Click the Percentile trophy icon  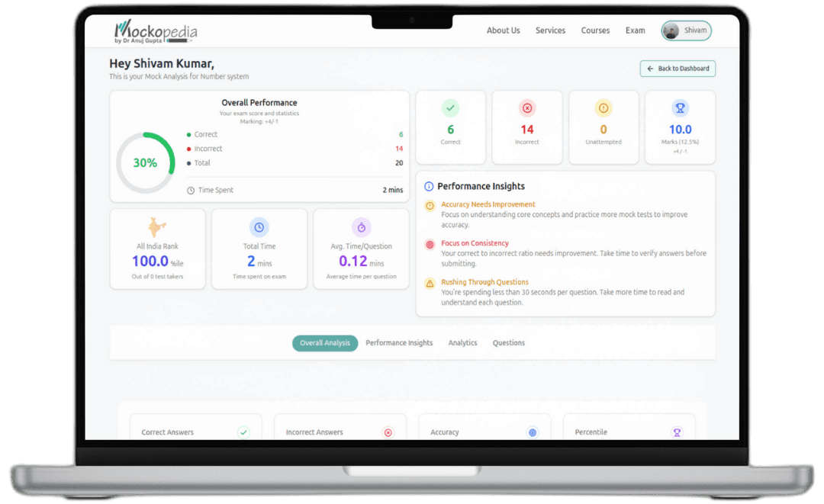click(x=678, y=432)
